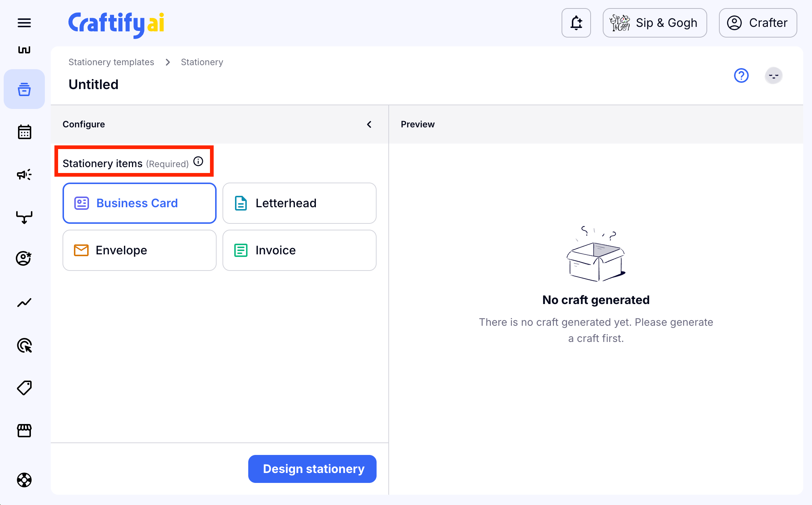Select the Invoice stationery item
This screenshot has width=812, height=505.
[299, 250]
